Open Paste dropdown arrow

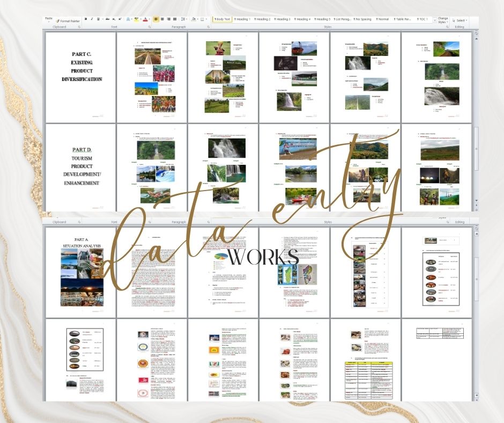click(49, 22)
